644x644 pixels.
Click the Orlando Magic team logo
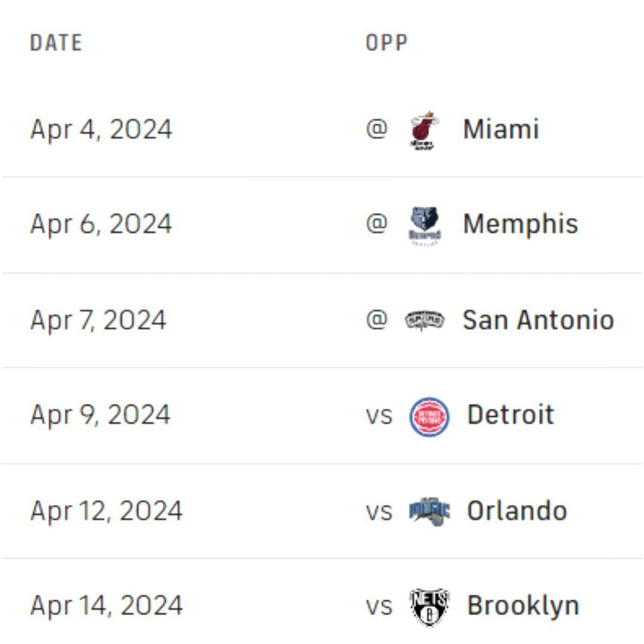[429, 512]
